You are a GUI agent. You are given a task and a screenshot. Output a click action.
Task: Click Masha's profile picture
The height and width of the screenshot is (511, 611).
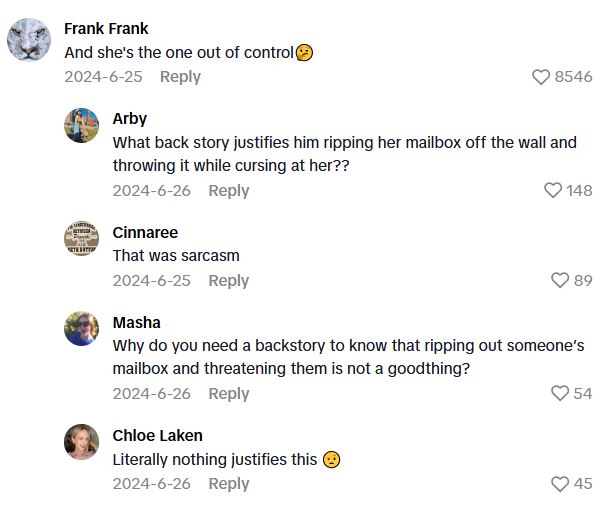[x=81, y=329]
